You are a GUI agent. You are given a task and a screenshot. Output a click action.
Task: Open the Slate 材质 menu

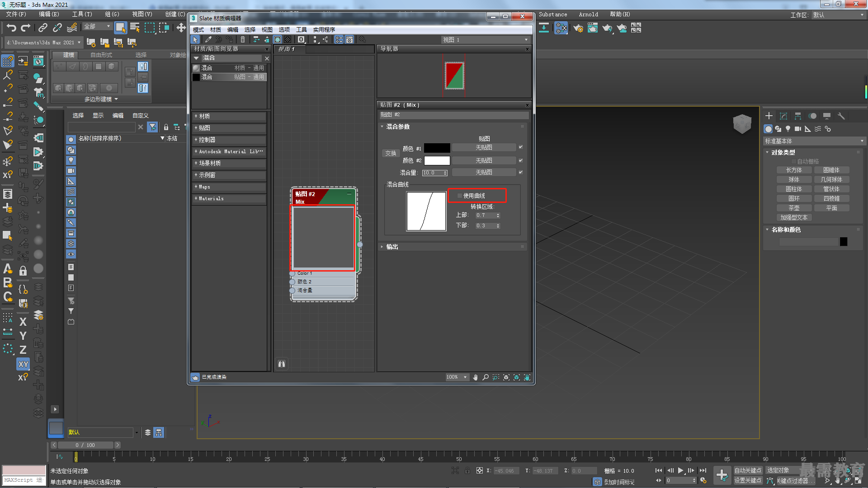click(x=216, y=29)
